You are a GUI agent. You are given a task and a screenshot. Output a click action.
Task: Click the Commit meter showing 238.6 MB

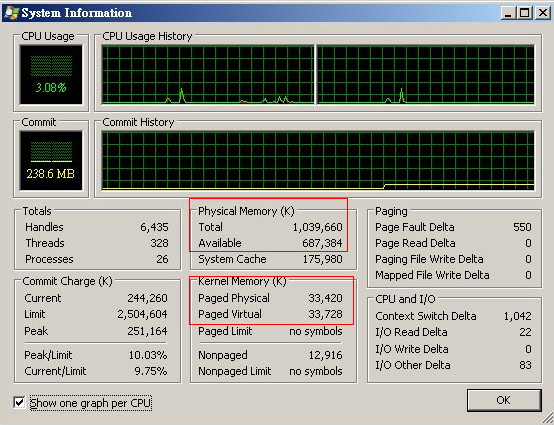pyautogui.click(x=51, y=161)
